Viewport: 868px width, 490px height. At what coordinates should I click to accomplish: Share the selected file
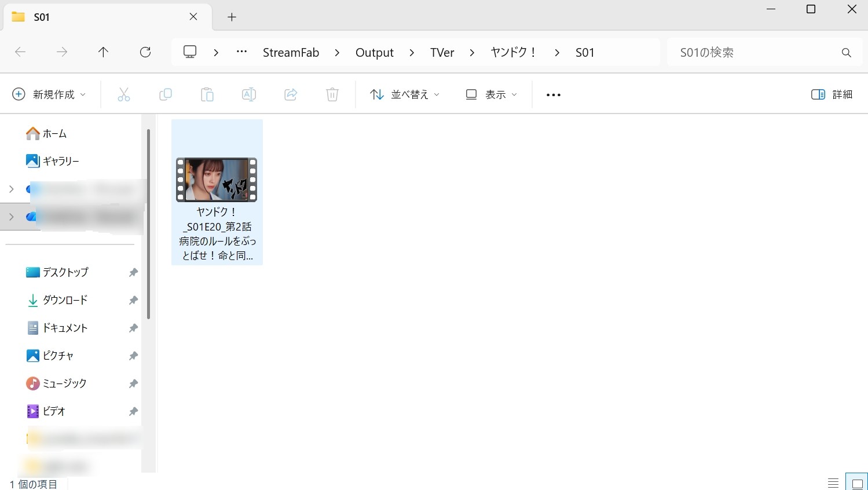[290, 94]
